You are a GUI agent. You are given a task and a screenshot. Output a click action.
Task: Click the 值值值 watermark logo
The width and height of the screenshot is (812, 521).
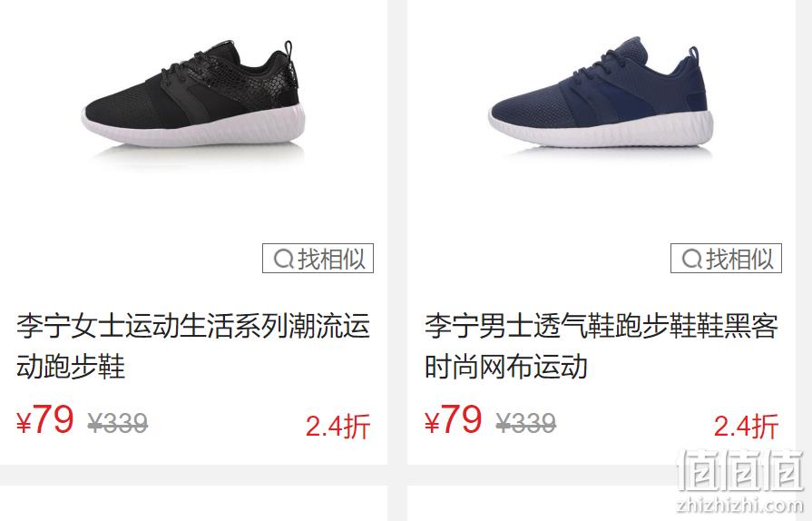coord(740,471)
